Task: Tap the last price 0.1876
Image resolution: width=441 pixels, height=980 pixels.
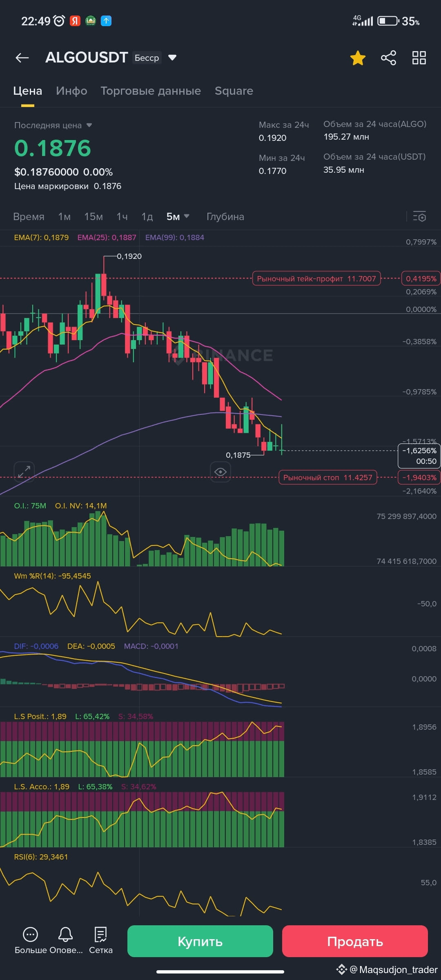Action: pyautogui.click(x=53, y=148)
